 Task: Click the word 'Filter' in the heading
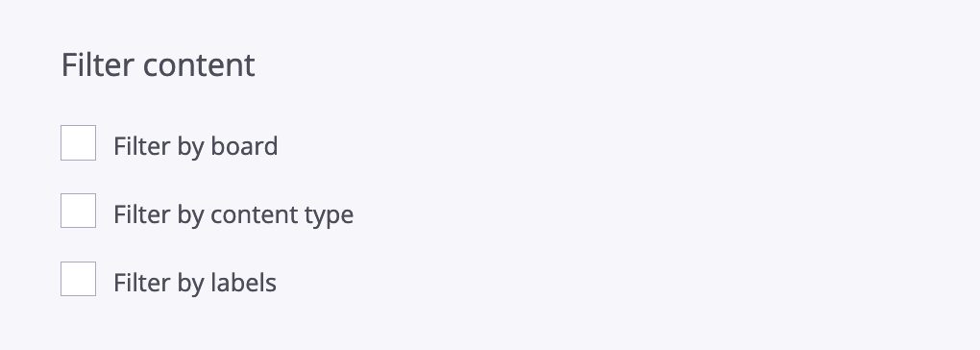point(97,64)
